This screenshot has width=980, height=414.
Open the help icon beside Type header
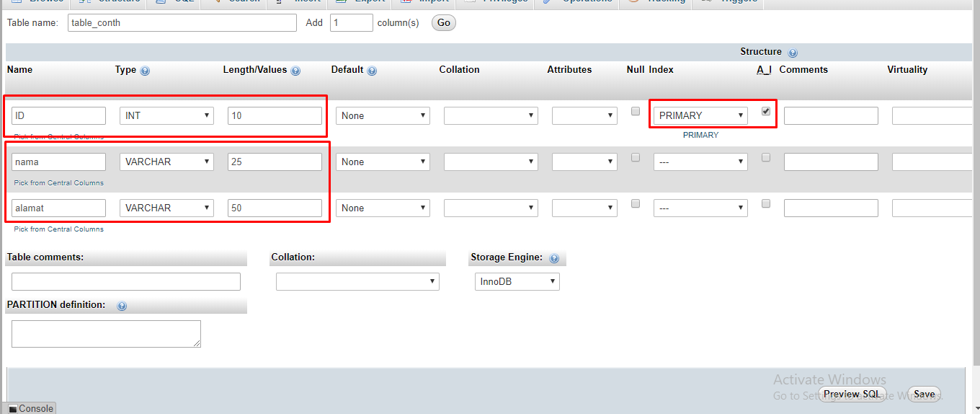[x=145, y=71]
